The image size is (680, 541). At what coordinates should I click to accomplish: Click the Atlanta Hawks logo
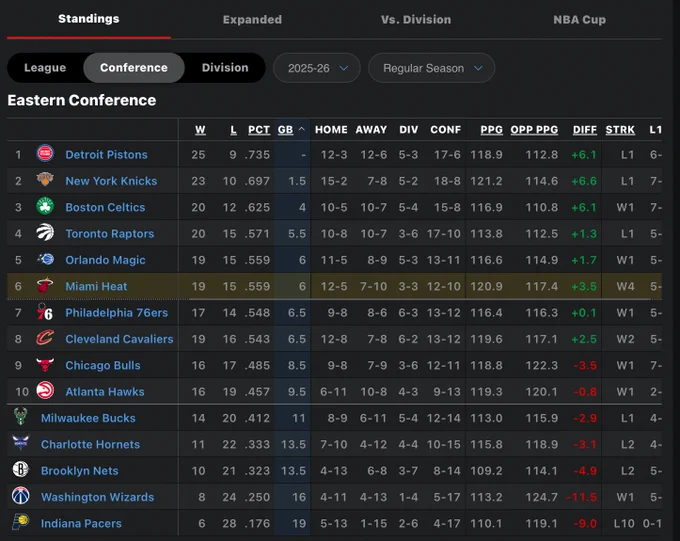click(x=45, y=390)
